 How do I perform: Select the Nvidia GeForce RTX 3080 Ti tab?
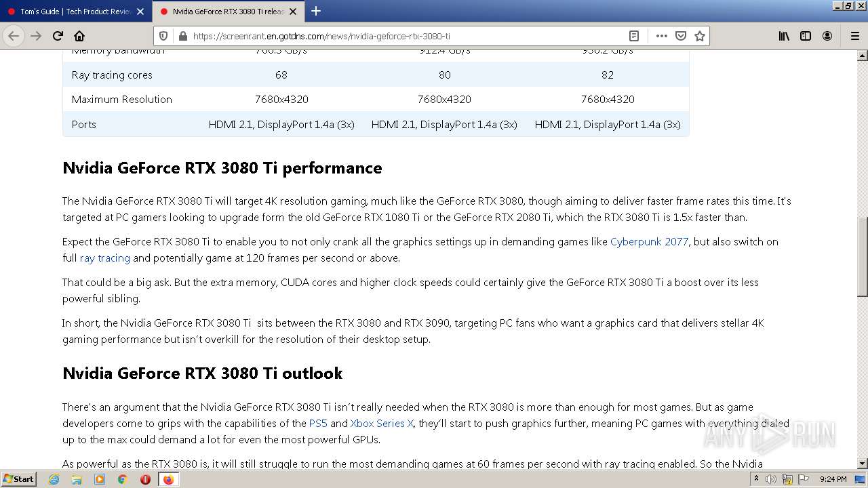click(229, 12)
